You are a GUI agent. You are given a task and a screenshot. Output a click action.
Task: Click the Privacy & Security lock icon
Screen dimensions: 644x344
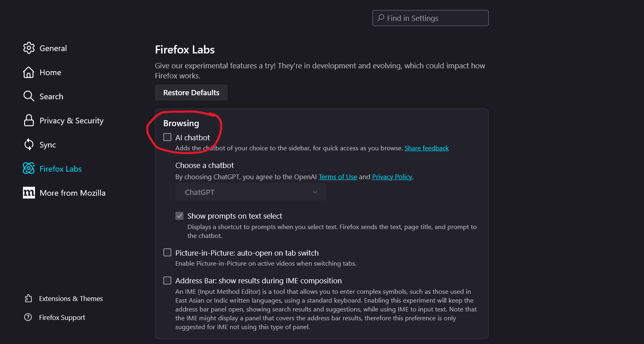point(29,121)
